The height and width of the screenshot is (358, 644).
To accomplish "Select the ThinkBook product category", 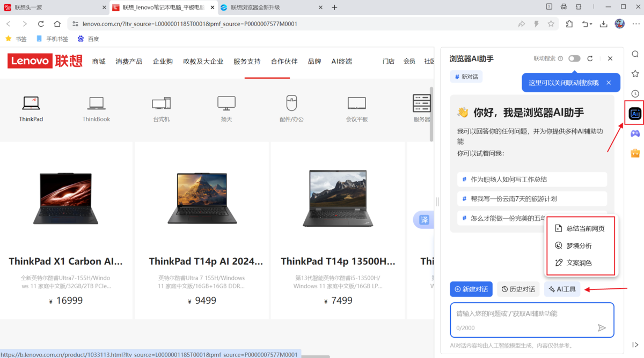I will (x=96, y=109).
